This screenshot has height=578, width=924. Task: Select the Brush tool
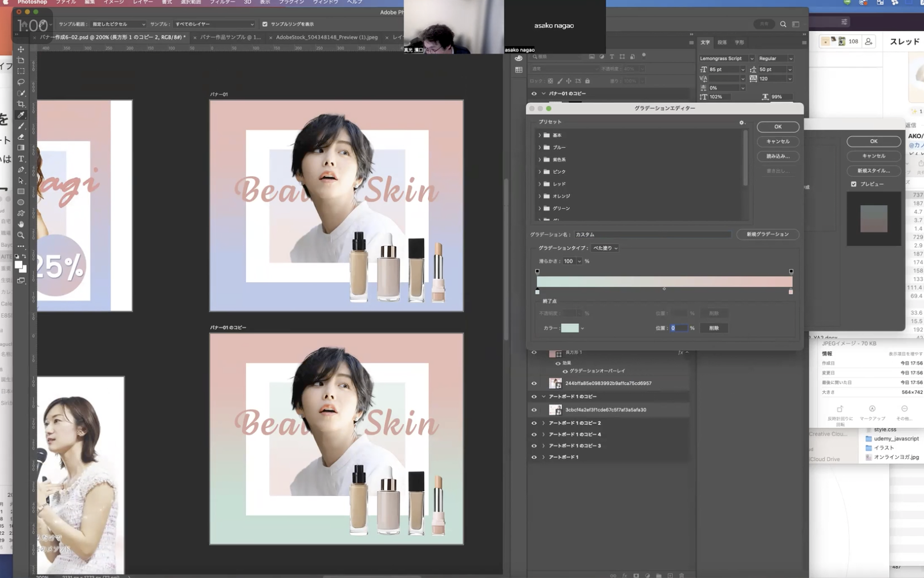pyautogui.click(x=21, y=126)
